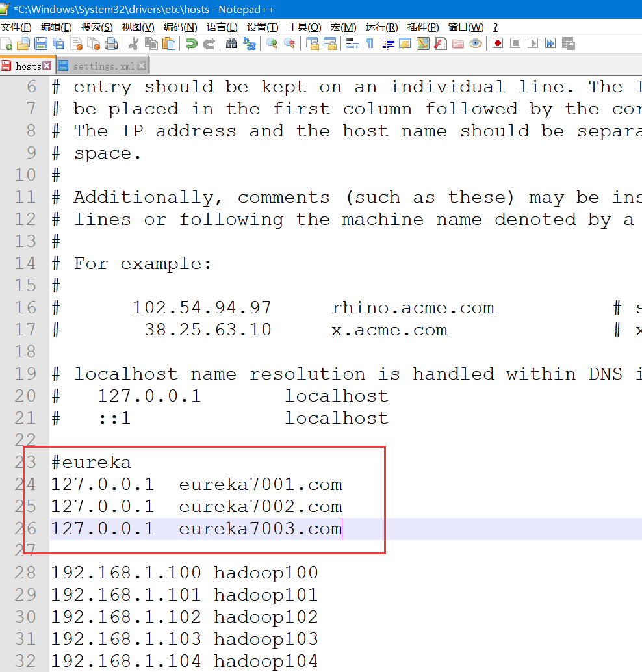The height and width of the screenshot is (672, 642).
Task: Open the 文件(F) menu
Action: point(16,27)
